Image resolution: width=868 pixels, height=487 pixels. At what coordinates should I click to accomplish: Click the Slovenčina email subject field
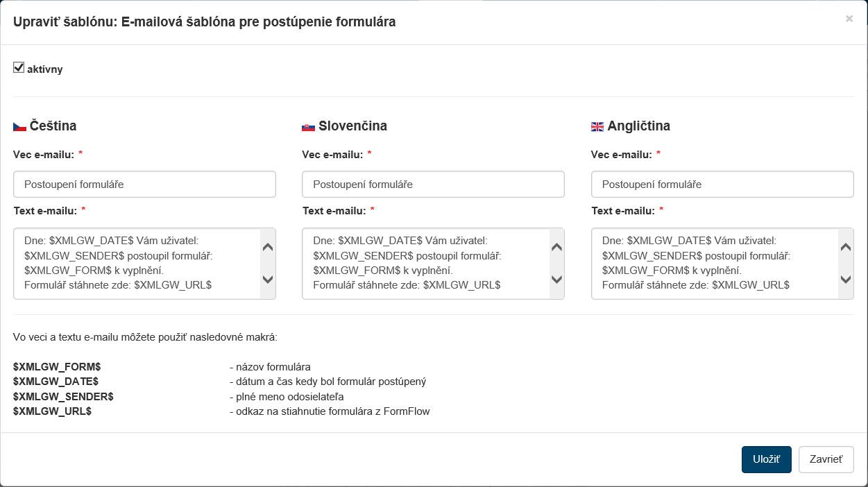point(433,185)
